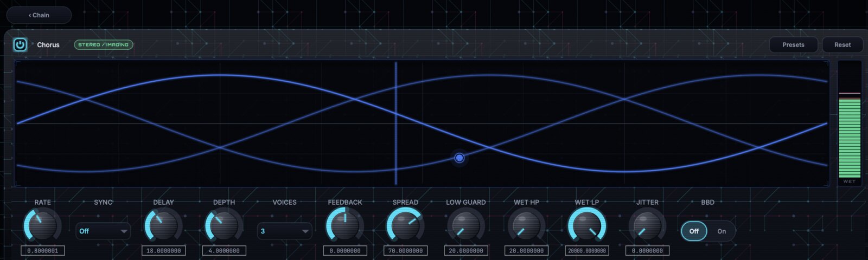Edit the Depth value field 4.0000000
This screenshot has width=868, height=260.
pyautogui.click(x=224, y=251)
